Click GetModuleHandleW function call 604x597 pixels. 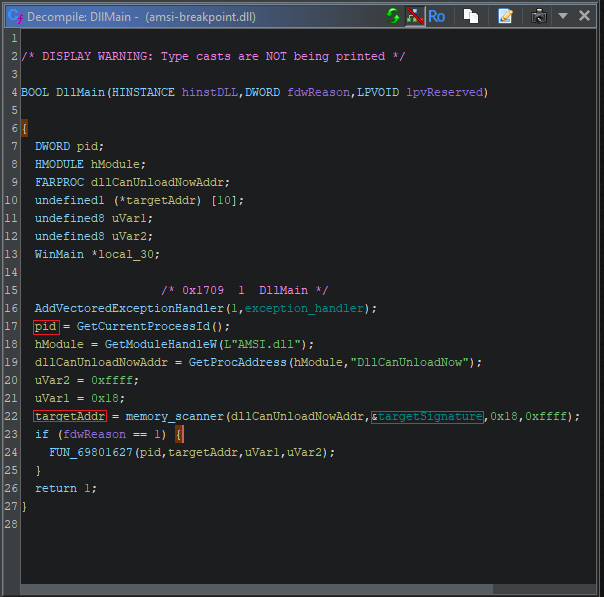click(161, 344)
